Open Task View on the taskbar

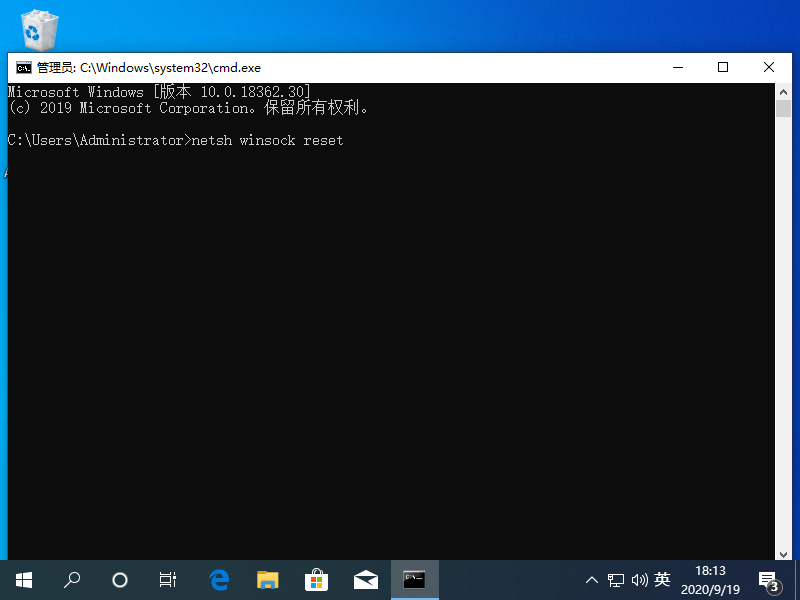click(x=168, y=579)
